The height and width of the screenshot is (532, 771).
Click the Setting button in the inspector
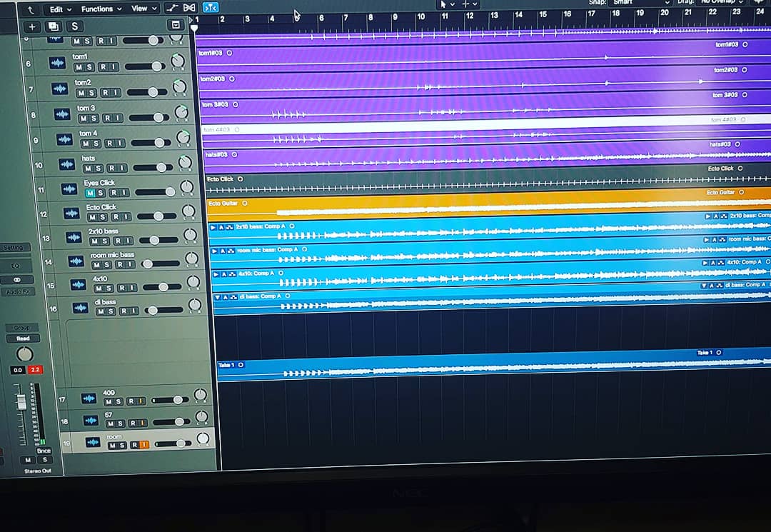pos(15,247)
